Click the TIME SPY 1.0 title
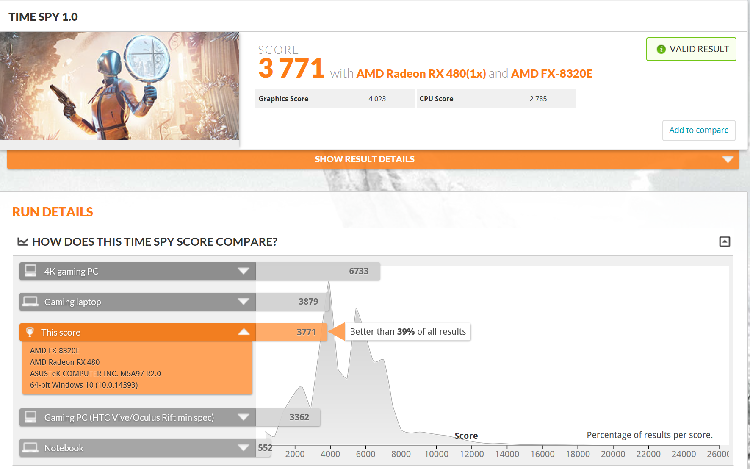This screenshot has width=750, height=469. point(43,17)
